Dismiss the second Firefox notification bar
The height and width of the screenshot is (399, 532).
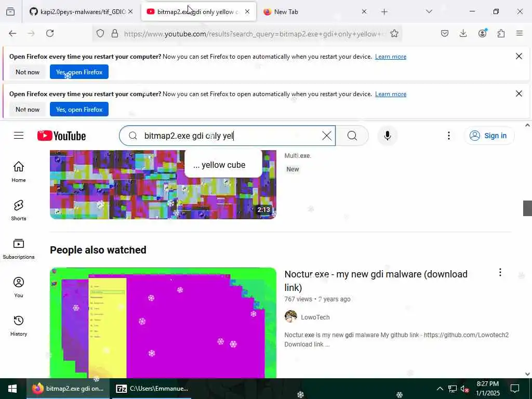point(519,94)
